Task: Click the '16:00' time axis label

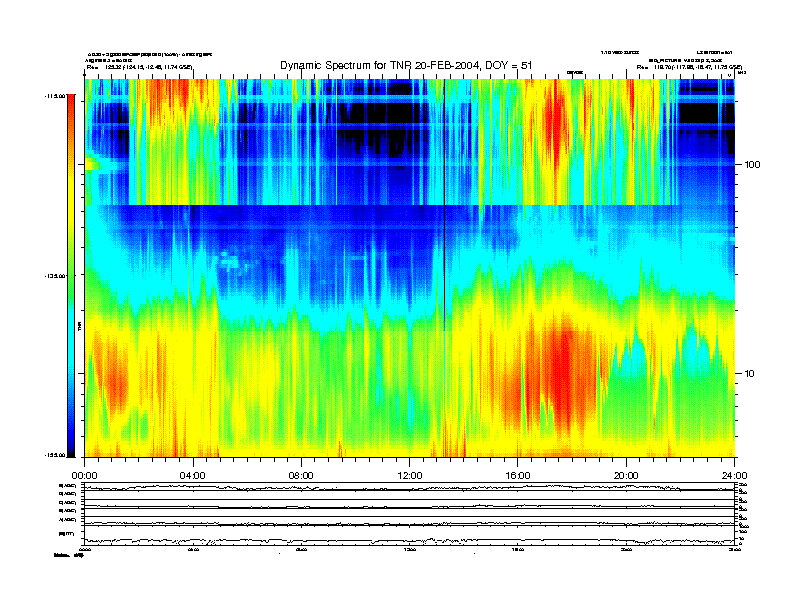Action: tap(518, 476)
